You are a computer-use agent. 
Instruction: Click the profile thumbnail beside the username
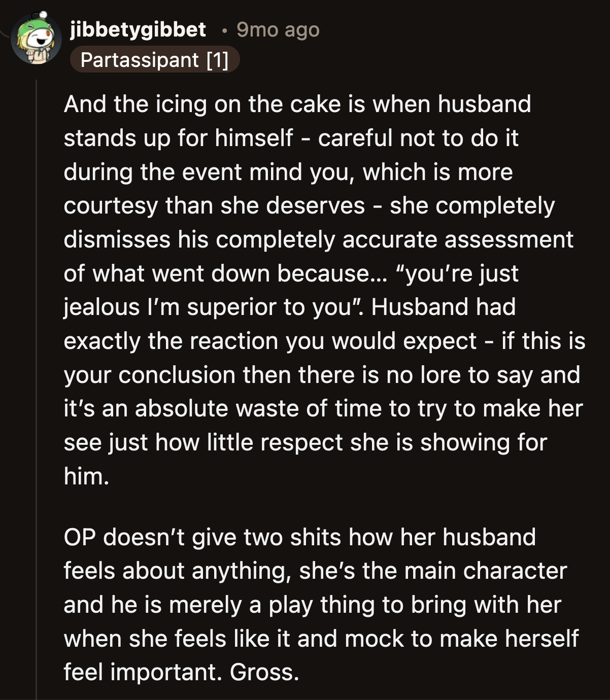click(35, 40)
